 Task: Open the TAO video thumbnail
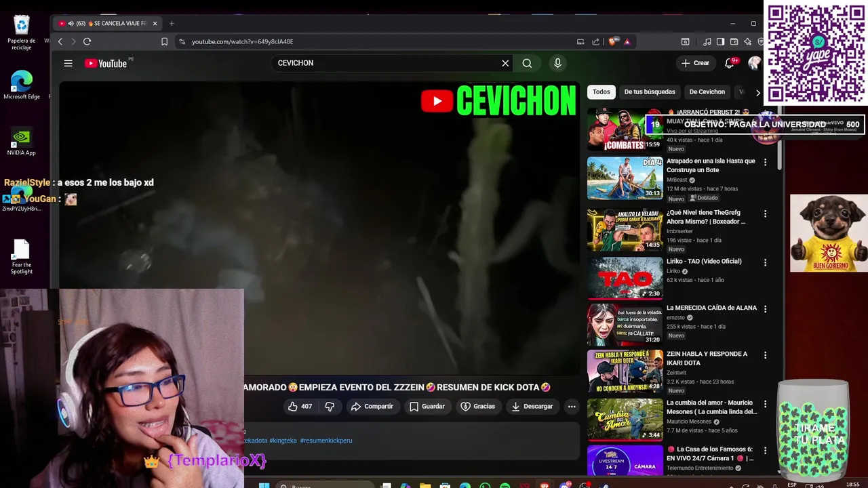[x=625, y=277]
